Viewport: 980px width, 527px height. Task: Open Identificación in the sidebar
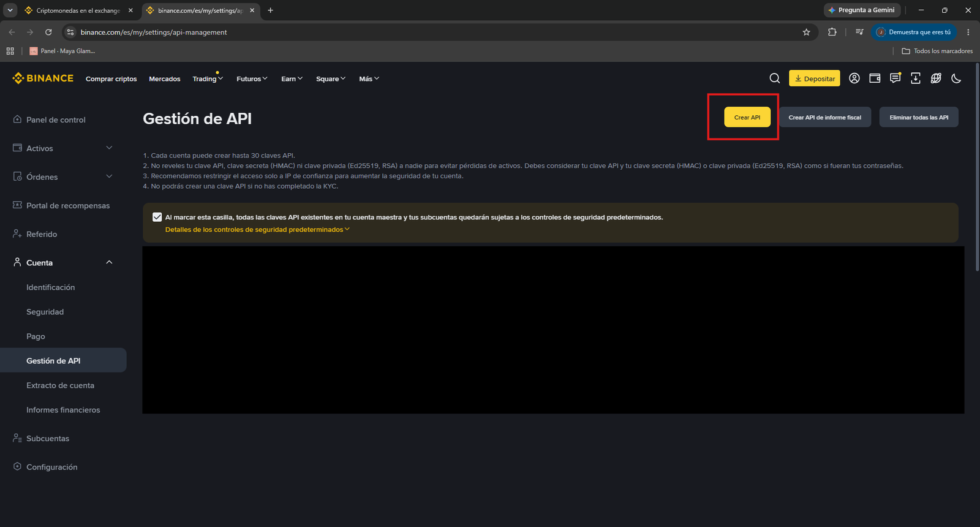(x=50, y=287)
